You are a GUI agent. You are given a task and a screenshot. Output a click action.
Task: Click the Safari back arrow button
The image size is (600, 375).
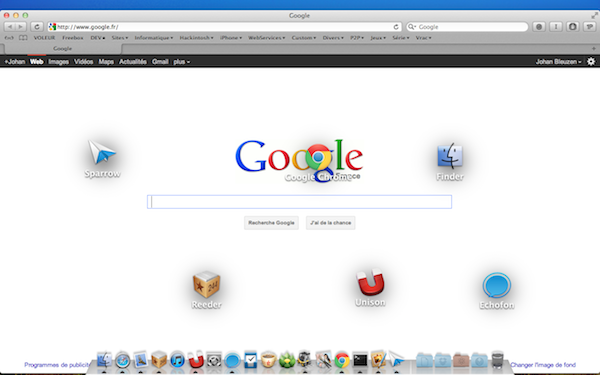10,27
